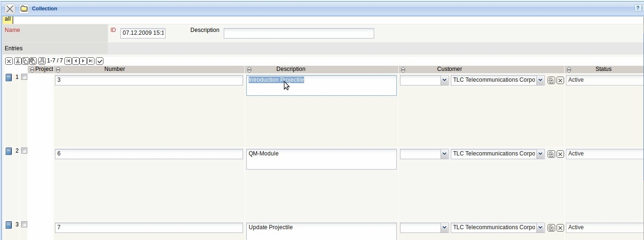This screenshot has width=644, height=240.
Task: Clear customer with X in Update Projectile row
Action: [560, 228]
